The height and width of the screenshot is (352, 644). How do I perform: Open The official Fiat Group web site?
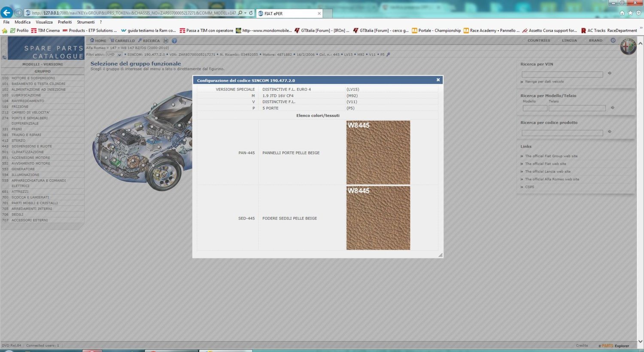coord(551,156)
